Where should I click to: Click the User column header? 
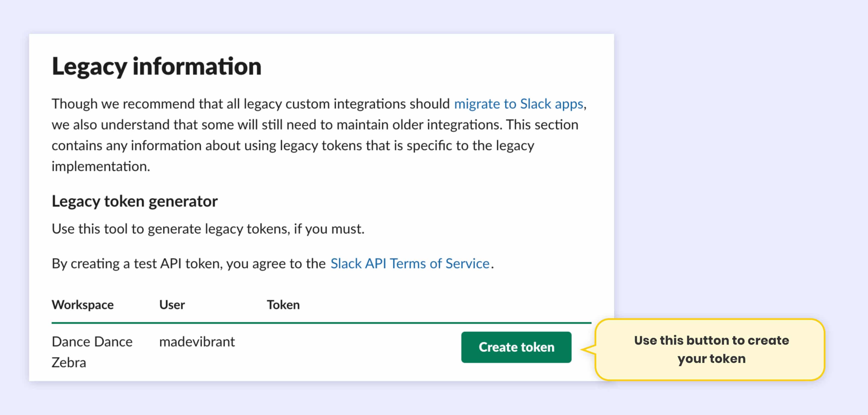tap(172, 305)
